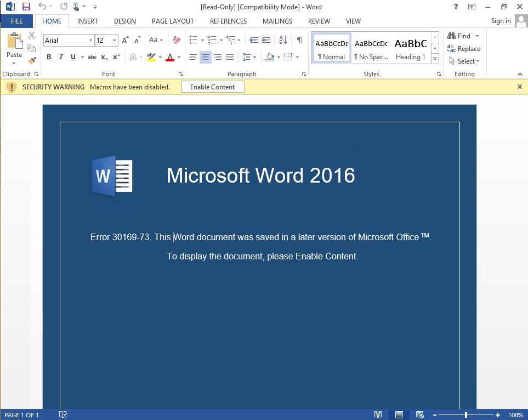The width and height of the screenshot is (528, 420).
Task: Increase indent
Action: pyautogui.click(x=266, y=40)
